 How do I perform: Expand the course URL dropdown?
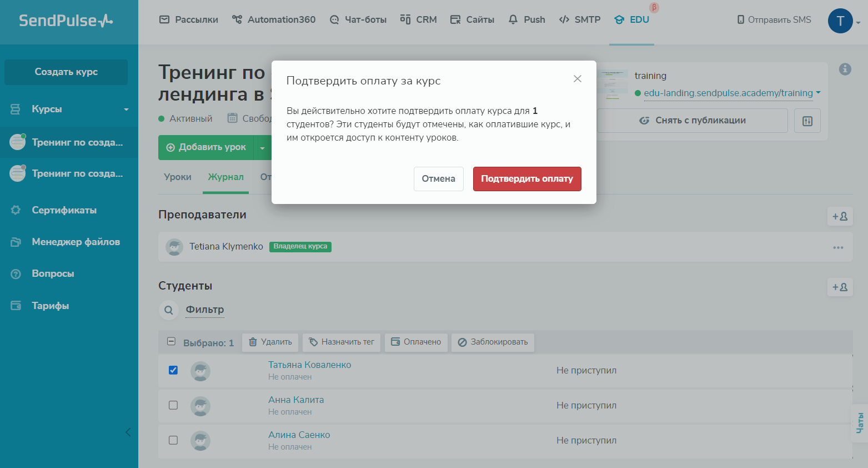pyautogui.click(x=818, y=93)
